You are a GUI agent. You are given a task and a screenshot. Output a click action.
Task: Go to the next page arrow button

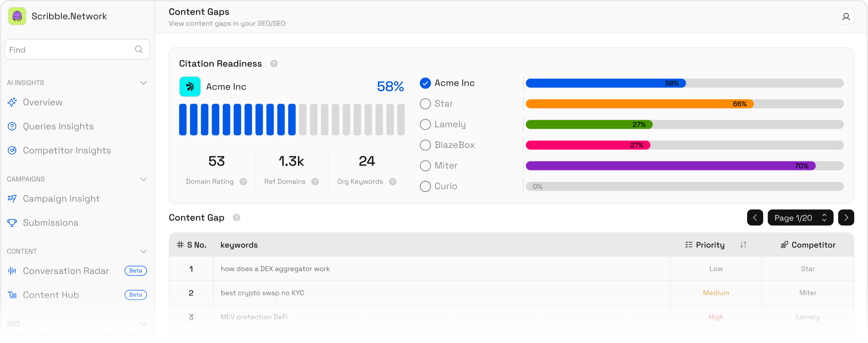click(x=846, y=218)
